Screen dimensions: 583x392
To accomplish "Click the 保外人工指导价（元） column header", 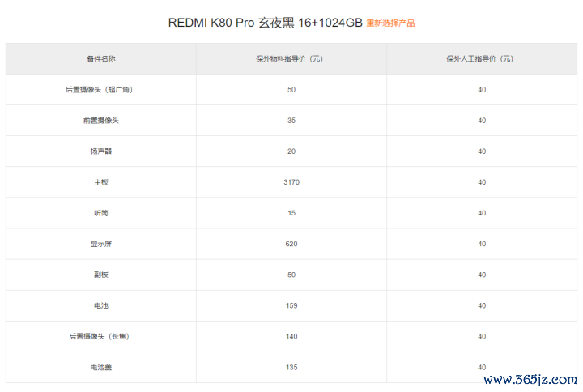I will [x=480, y=59].
